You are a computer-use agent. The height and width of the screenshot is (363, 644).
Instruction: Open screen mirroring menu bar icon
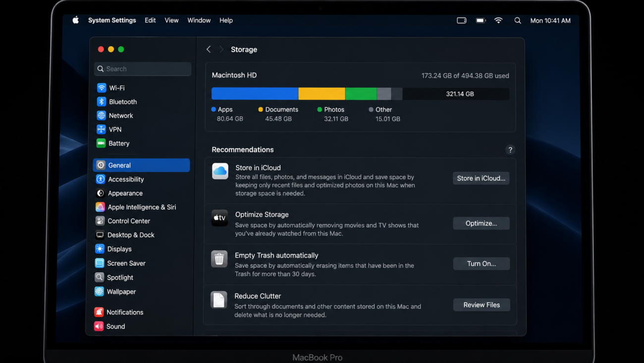[x=462, y=20]
